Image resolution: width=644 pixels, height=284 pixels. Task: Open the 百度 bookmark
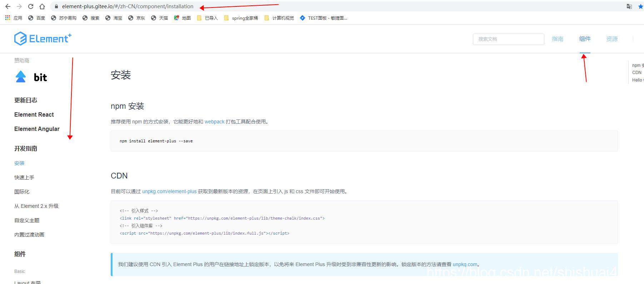tap(36, 18)
